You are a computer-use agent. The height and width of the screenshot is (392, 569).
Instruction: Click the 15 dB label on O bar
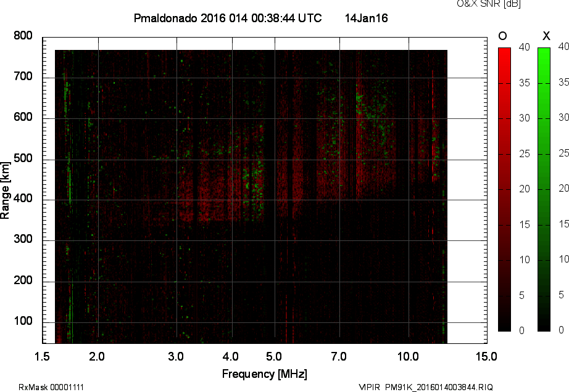tap(525, 225)
